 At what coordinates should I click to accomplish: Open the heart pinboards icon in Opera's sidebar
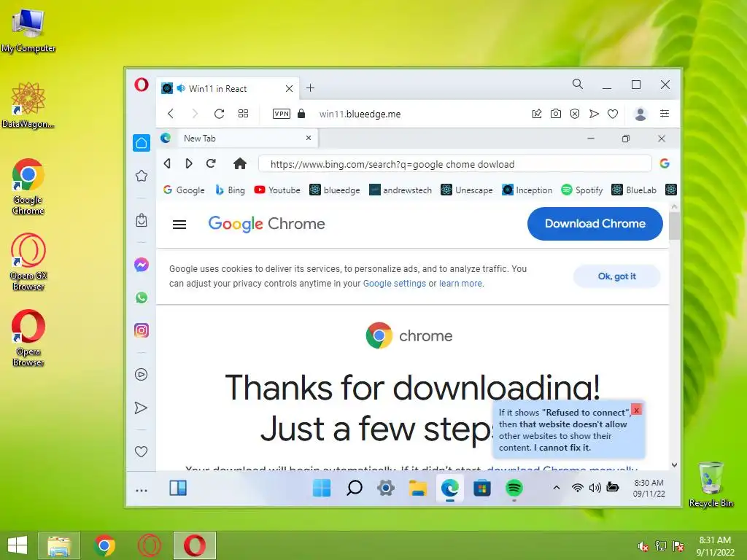pos(141,451)
